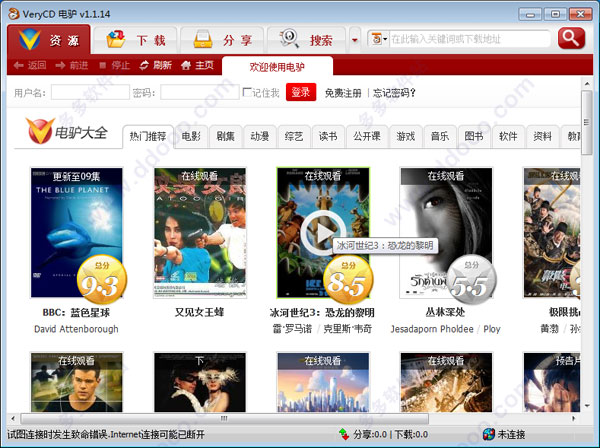600x448 pixels.
Task: Open the 忘记密码? forgot password link
Action: [x=394, y=93]
